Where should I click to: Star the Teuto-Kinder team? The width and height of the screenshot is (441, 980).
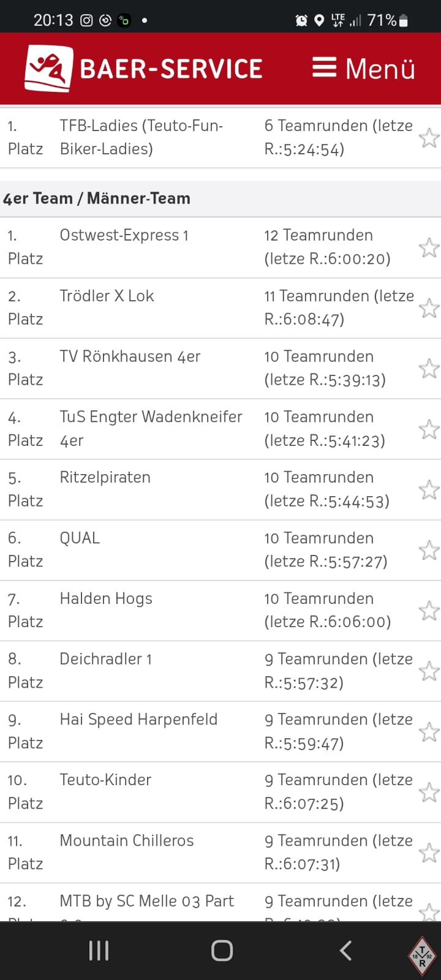[x=429, y=793]
